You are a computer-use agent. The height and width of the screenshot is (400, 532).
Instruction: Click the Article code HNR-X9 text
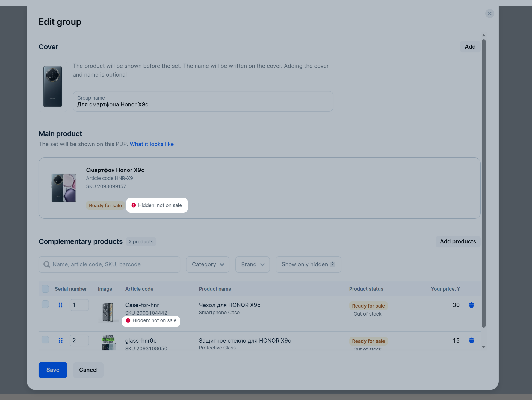pyautogui.click(x=110, y=178)
